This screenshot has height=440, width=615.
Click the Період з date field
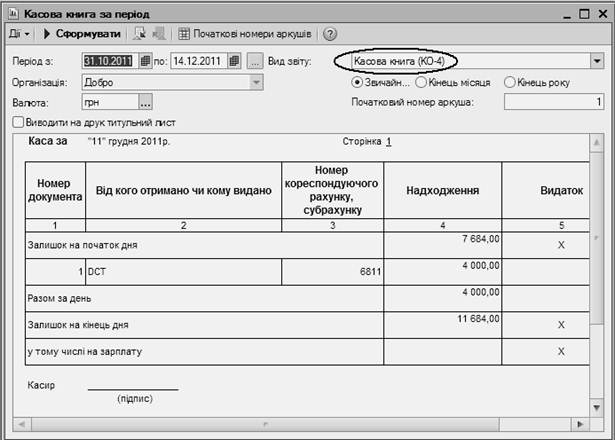(x=110, y=61)
